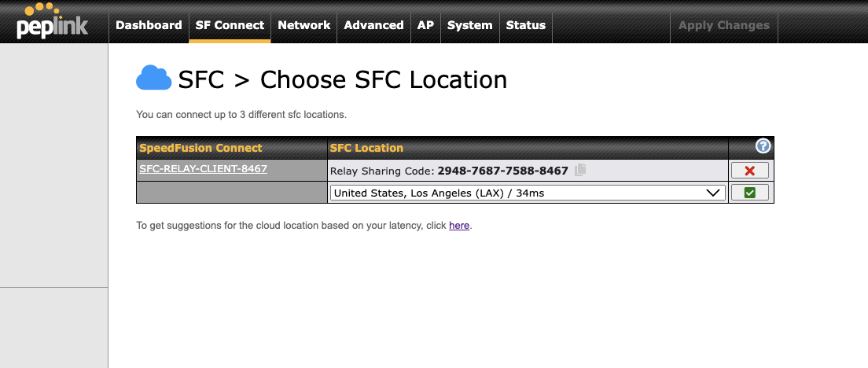Open the System tab
Screen dimensions: 868x368
click(x=469, y=25)
